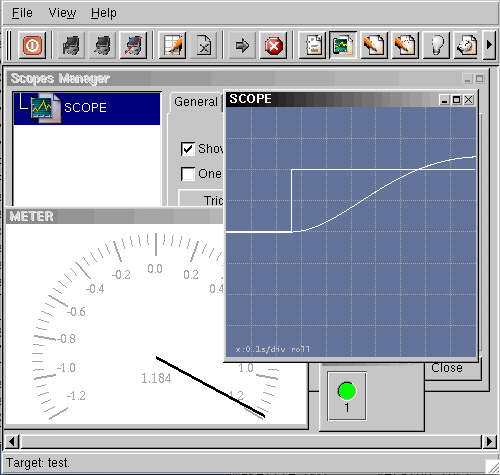Expand the toolbar overflow arrow
This screenshot has width=500, height=475.
(x=489, y=45)
